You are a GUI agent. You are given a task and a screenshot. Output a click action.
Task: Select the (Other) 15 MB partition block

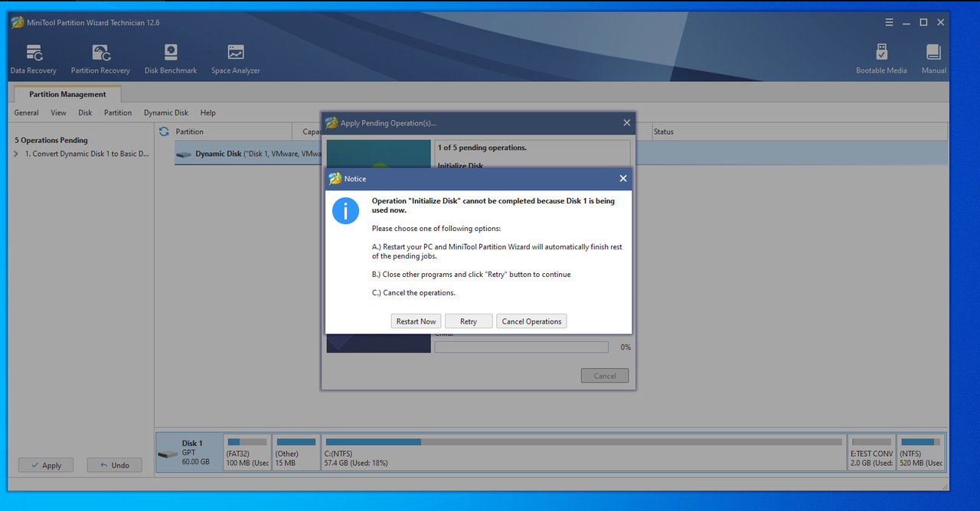click(x=296, y=452)
